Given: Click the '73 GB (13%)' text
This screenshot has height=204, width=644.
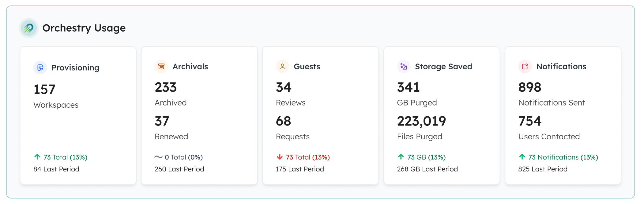Looking at the screenshot, I should coord(427,157).
